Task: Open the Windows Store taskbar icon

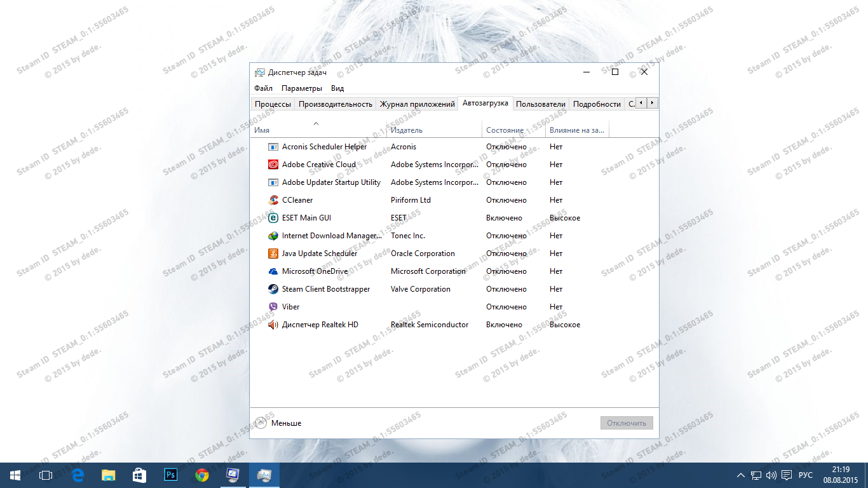Action: (139, 475)
